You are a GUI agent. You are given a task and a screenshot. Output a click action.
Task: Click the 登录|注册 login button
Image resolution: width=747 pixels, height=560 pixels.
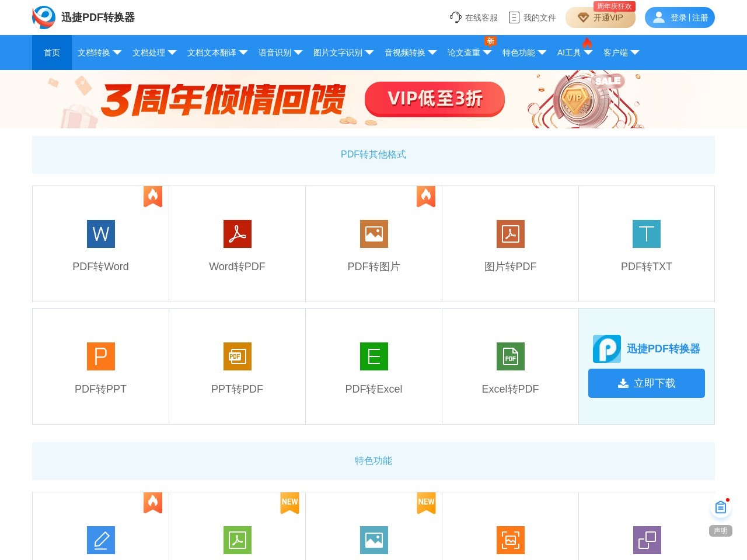pyautogui.click(x=679, y=17)
